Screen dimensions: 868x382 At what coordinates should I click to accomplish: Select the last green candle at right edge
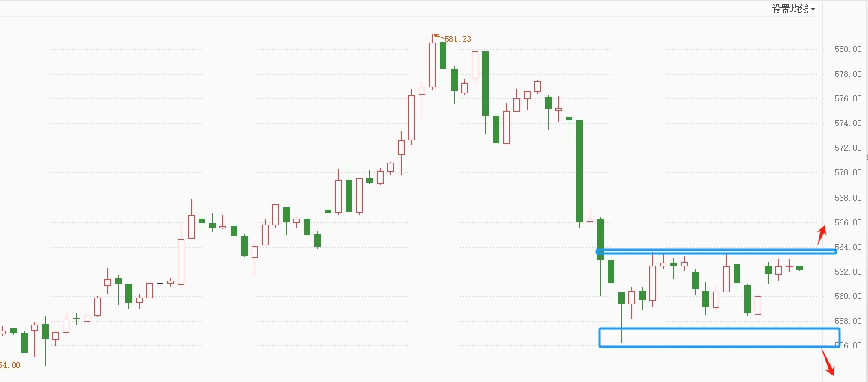[x=800, y=268]
